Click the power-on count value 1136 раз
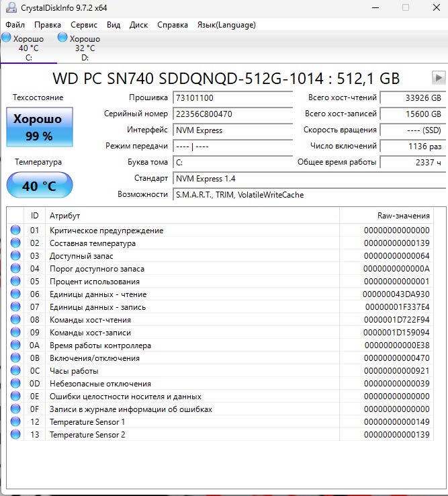The height and width of the screenshot is (496, 448). tap(413, 146)
